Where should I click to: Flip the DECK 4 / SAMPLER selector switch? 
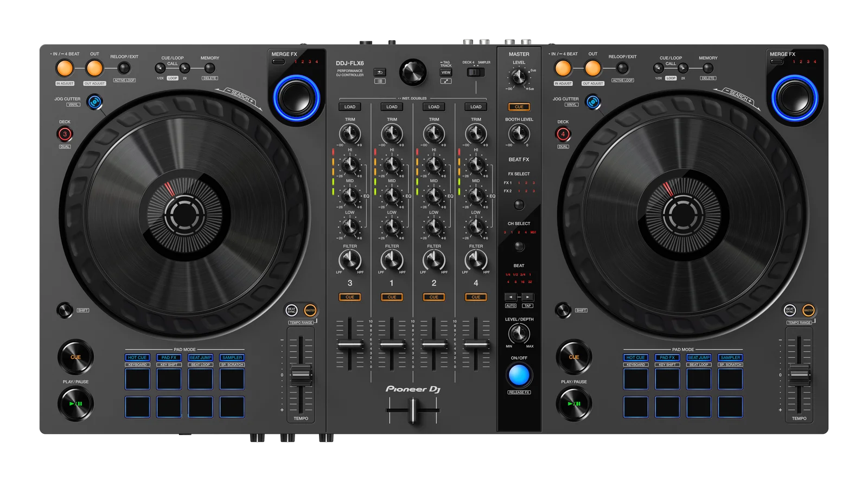pos(476,72)
